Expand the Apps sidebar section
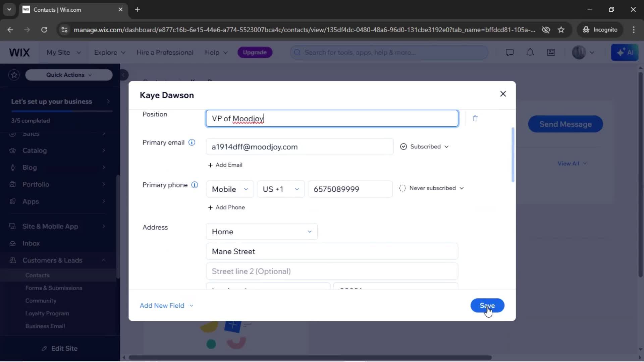The width and height of the screenshot is (644, 362). coord(58,201)
